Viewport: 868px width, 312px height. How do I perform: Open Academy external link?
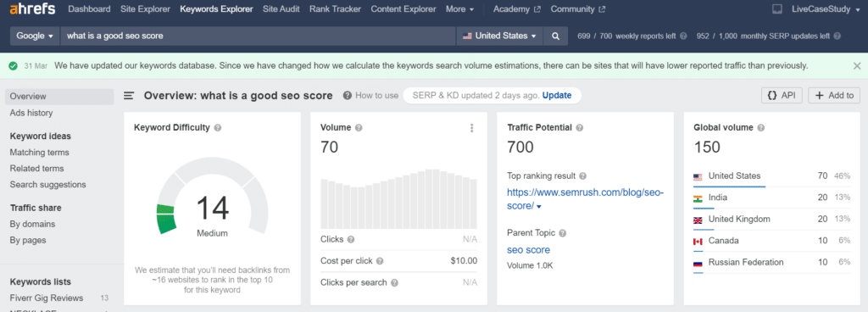pyautogui.click(x=516, y=8)
